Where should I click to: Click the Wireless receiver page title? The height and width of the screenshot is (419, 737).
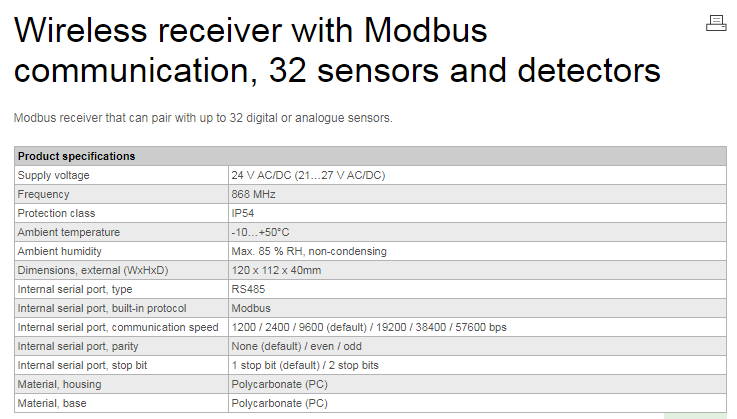(337, 51)
